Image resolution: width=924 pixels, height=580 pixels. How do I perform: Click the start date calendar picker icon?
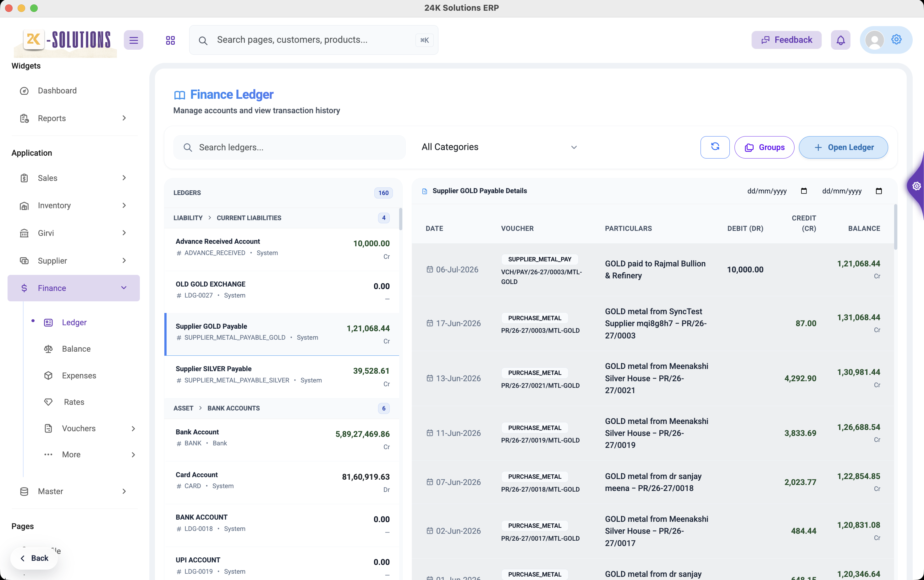pyautogui.click(x=804, y=191)
